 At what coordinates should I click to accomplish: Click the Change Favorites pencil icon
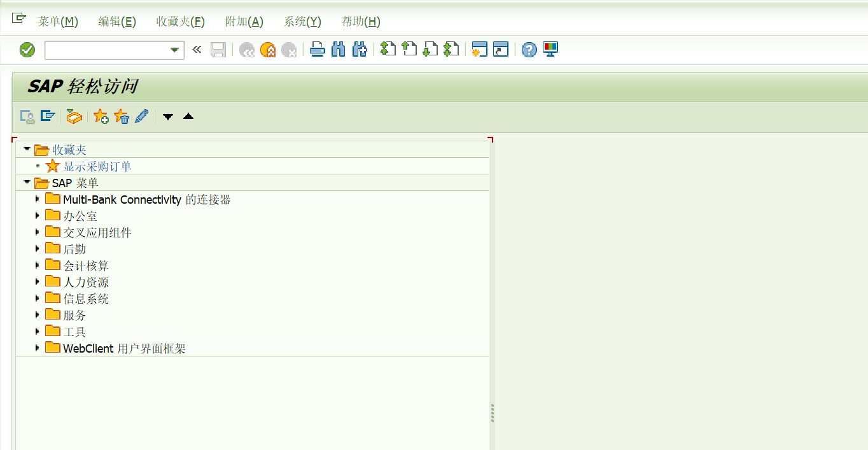pos(141,116)
